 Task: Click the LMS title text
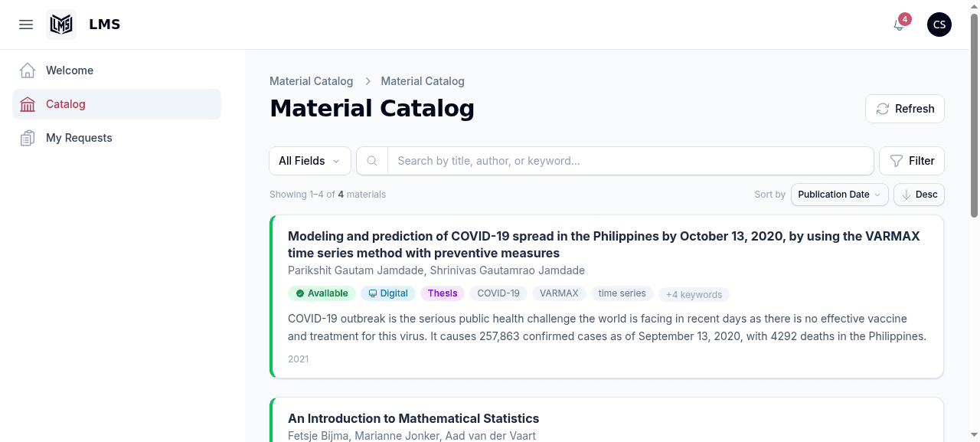(x=105, y=25)
